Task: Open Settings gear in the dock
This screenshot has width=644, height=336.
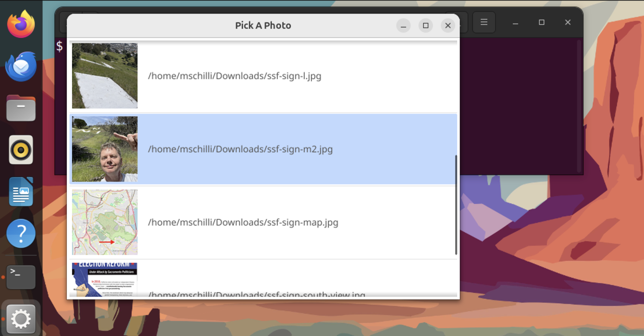Action: 21,319
